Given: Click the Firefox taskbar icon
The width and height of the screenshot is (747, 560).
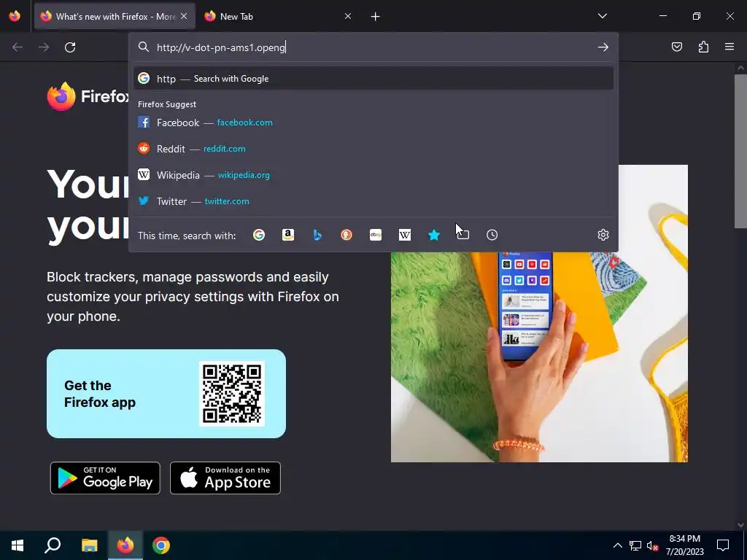Looking at the screenshot, I should pos(125,545).
